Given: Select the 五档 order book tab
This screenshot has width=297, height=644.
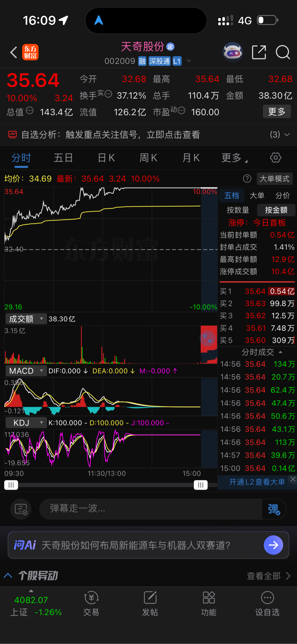Looking at the screenshot, I should point(232,196).
